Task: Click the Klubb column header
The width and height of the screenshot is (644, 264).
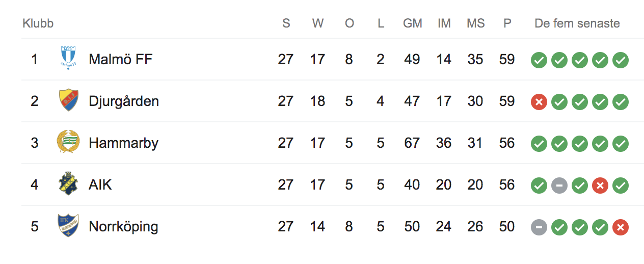Action: [38, 23]
